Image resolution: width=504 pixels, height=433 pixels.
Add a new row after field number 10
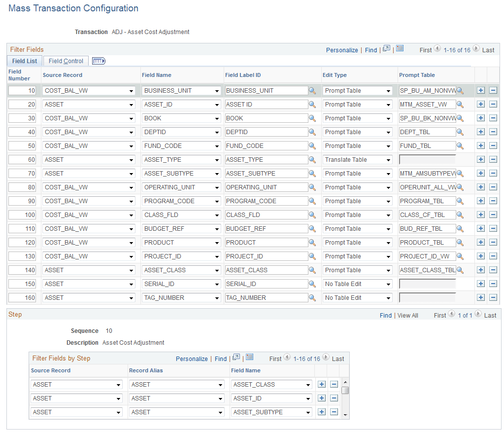tap(480, 90)
